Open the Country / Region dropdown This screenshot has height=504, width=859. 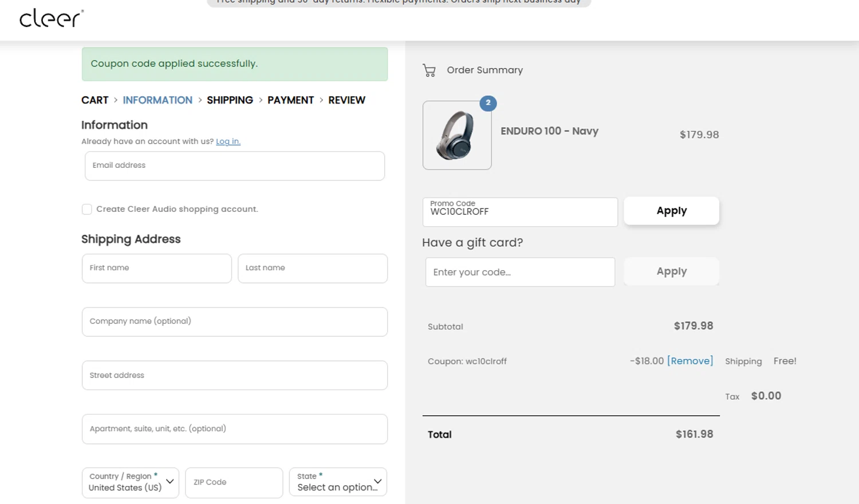pos(131,483)
